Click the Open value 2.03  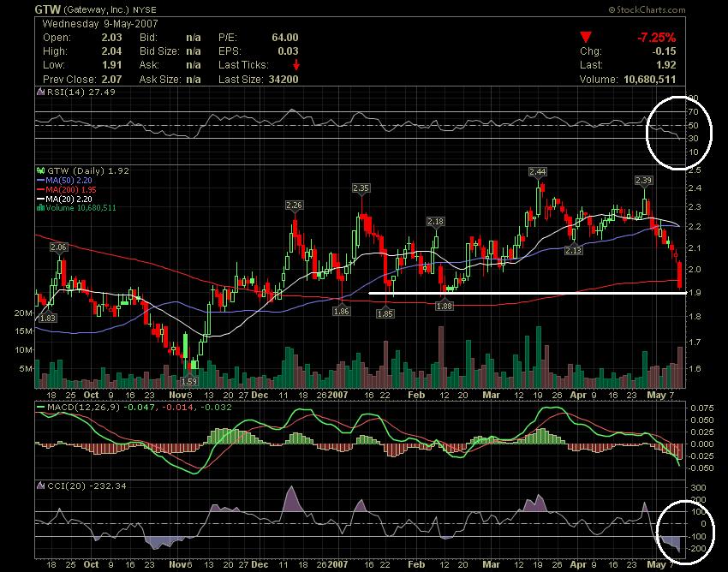point(111,38)
